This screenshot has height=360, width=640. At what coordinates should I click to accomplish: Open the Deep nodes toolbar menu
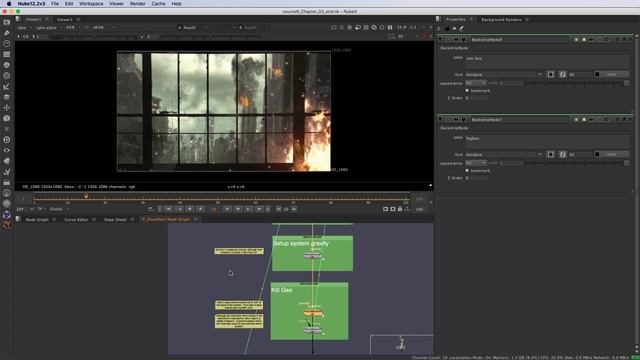pos(7,140)
